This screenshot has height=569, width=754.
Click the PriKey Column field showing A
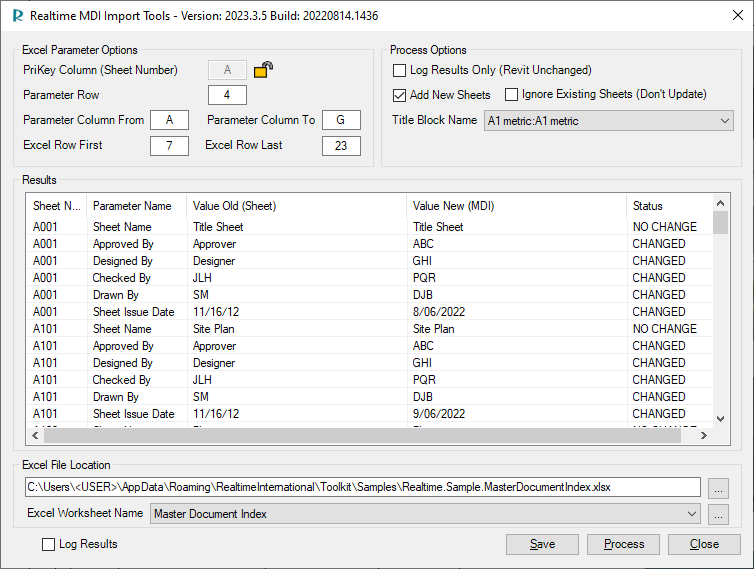(x=227, y=70)
